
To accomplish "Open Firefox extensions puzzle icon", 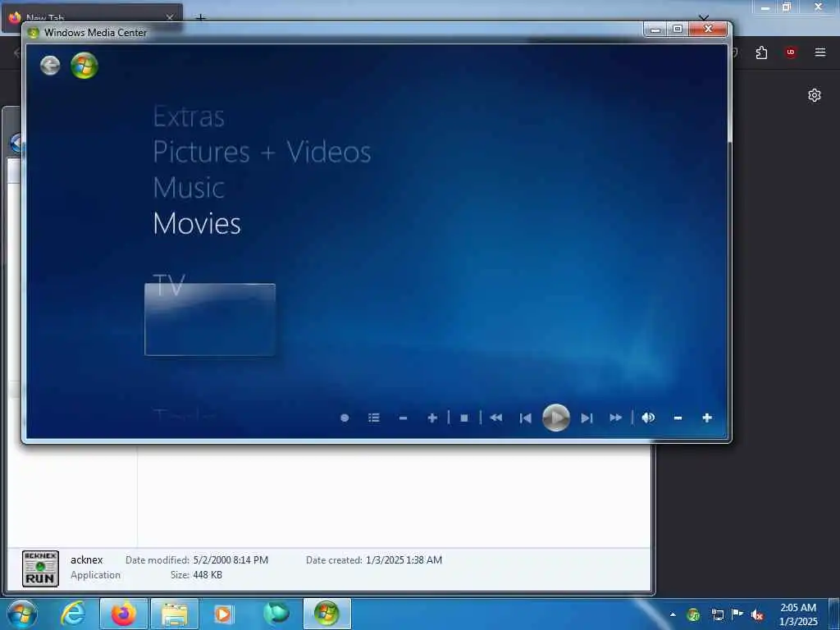I will 761,52.
